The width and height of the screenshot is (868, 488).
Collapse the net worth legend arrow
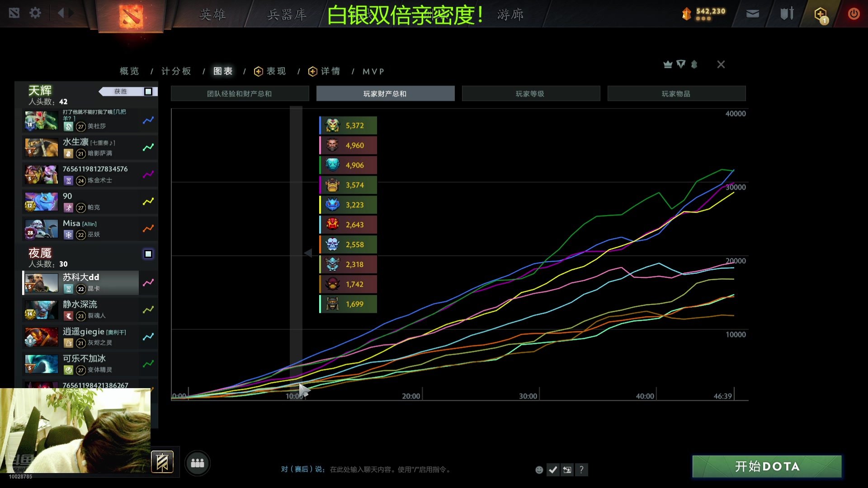[308, 253]
